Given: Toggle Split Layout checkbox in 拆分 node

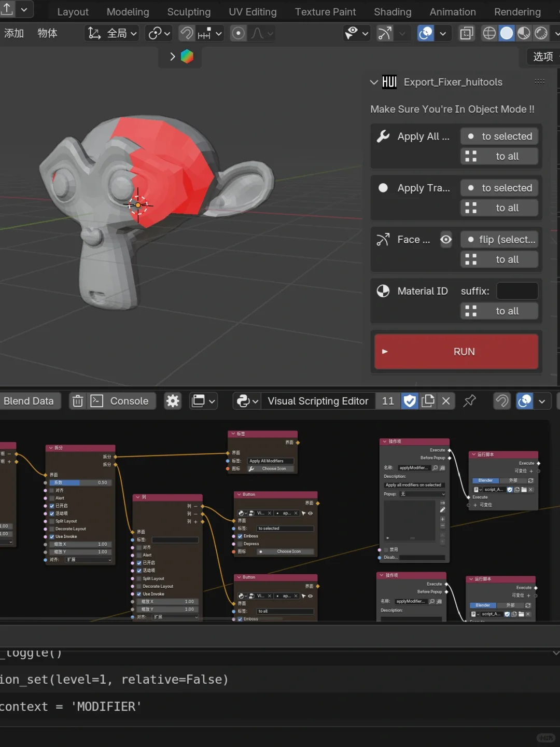Looking at the screenshot, I should coord(52,521).
